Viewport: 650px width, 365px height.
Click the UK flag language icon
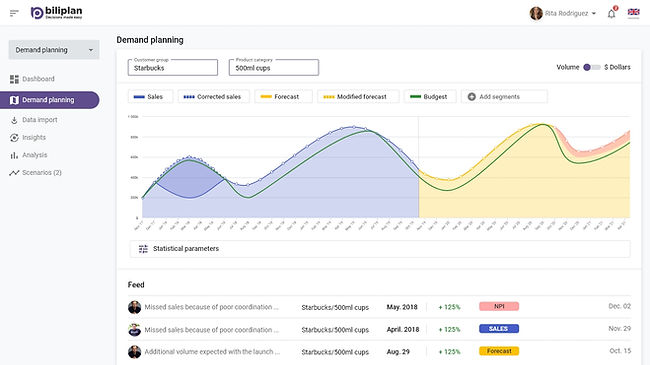click(x=633, y=13)
